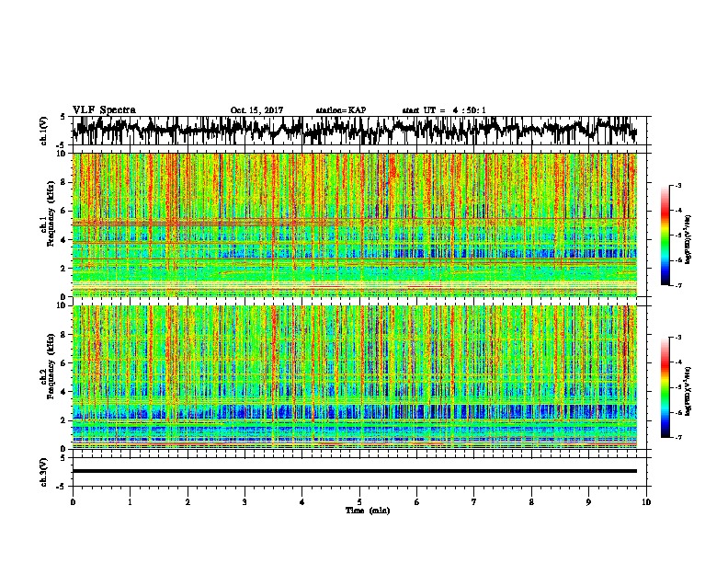
Task: Click the ch.2 "Frequency (kHz)" axis label
Action: click(51, 366)
